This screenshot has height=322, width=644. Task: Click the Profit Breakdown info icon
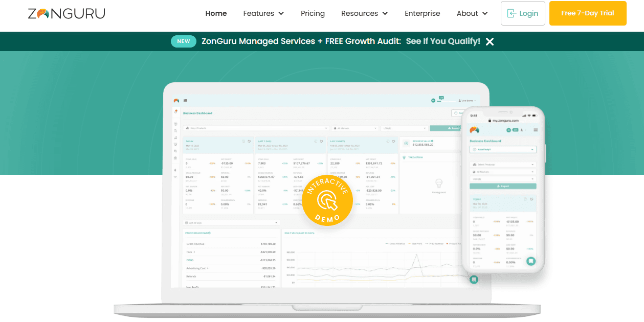(209, 233)
